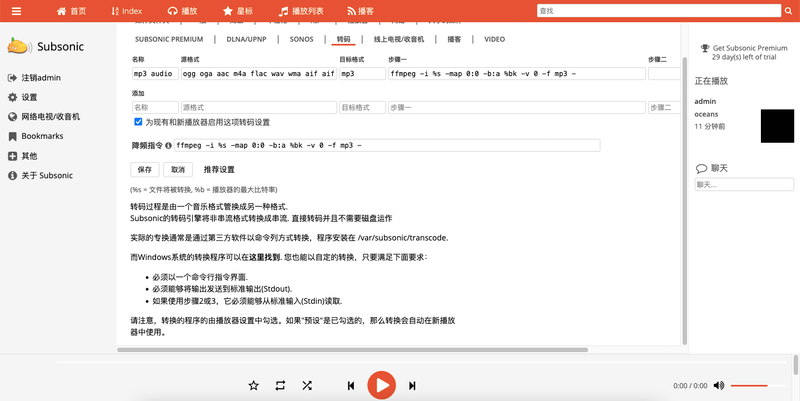This screenshot has width=800, height=401.
Task: Edit the target format 'mp3' field
Action: pos(362,73)
